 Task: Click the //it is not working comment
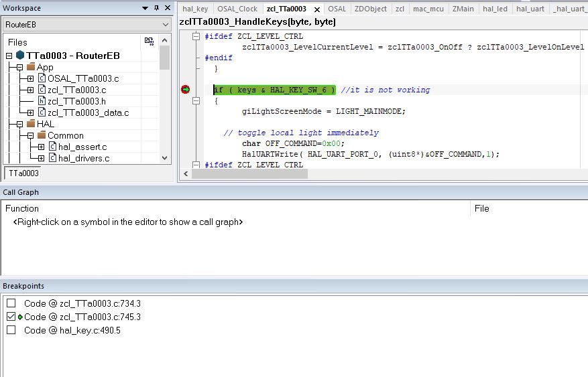pos(386,90)
